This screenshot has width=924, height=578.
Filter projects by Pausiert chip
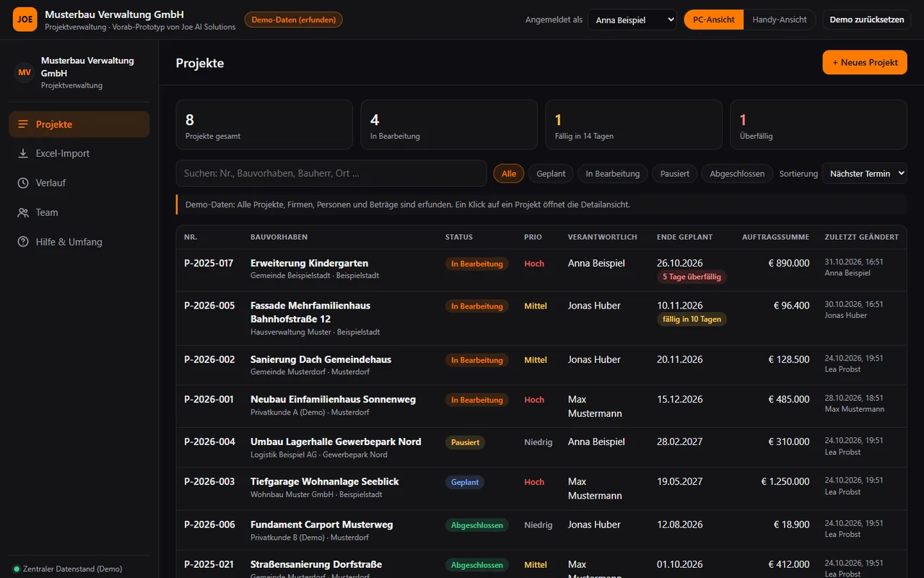675,173
